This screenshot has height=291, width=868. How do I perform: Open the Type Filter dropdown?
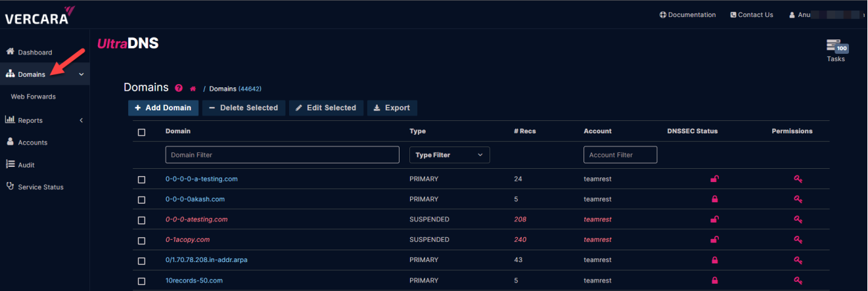pyautogui.click(x=449, y=155)
